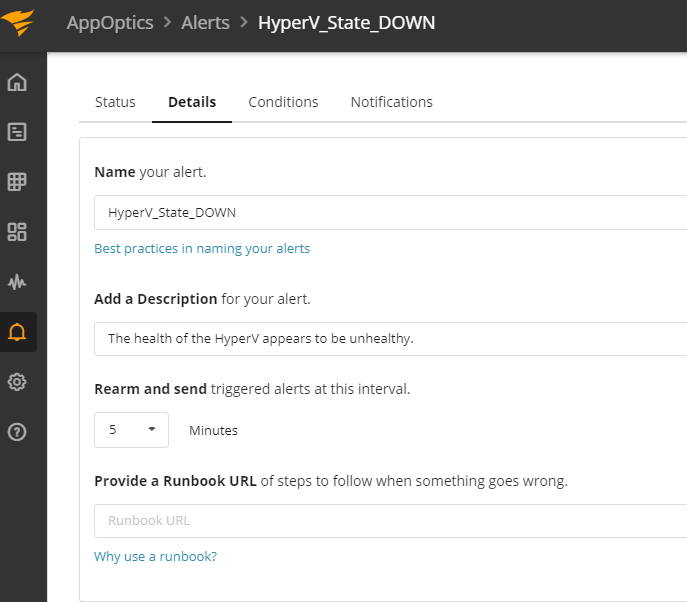The height and width of the screenshot is (602, 687).
Task: Go to Alerts in the breadcrumb
Action: pos(205,22)
